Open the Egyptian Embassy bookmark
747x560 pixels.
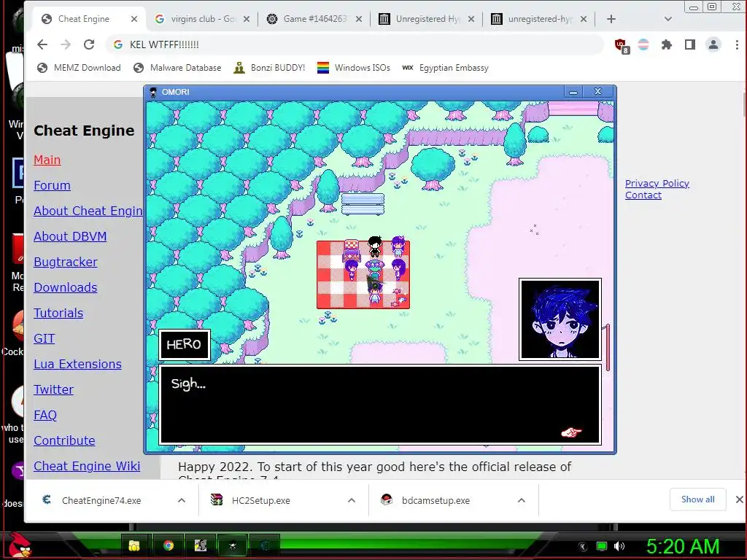[x=446, y=68]
